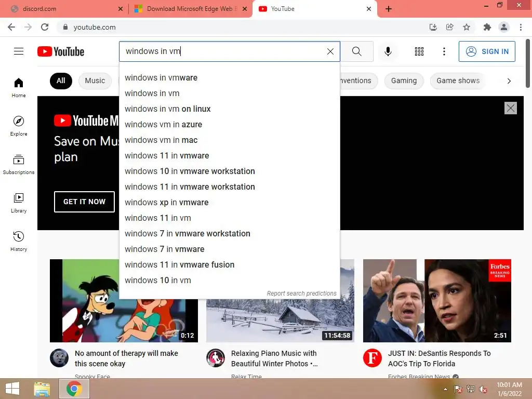
Task: Select the All filter chip
Action: (61, 81)
